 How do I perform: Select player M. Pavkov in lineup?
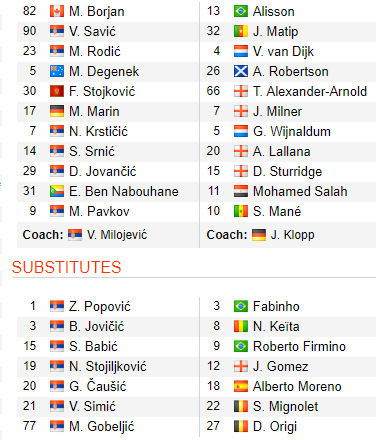99,211
